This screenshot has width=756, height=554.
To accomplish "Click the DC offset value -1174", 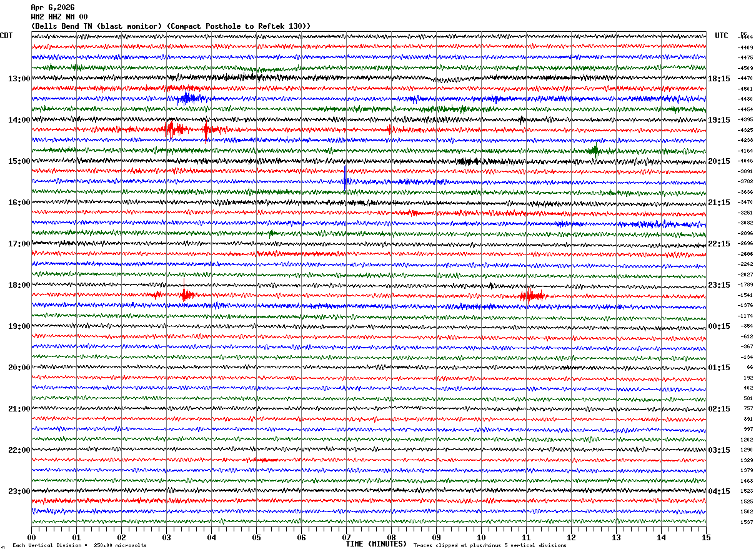I will pyautogui.click(x=745, y=316).
